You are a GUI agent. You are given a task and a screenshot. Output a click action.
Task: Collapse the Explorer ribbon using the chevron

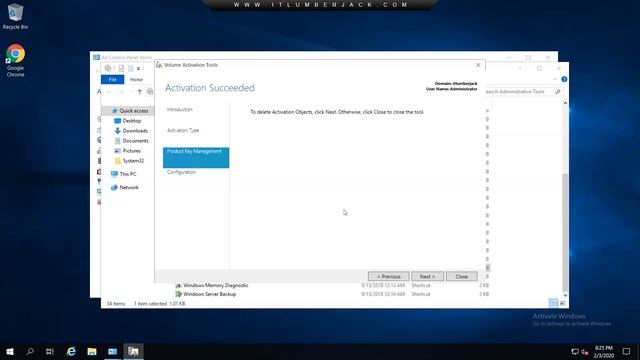[x=555, y=79]
